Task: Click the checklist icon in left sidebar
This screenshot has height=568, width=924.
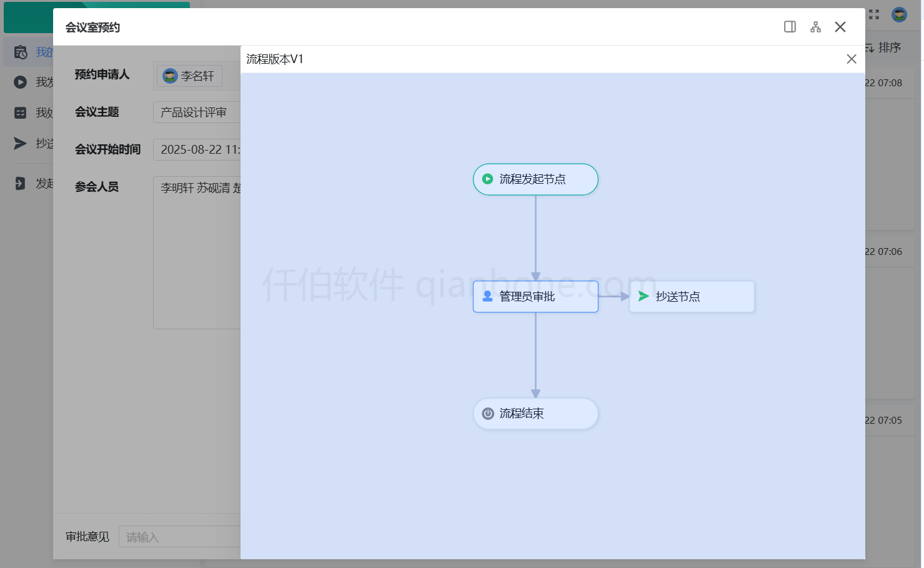Action: (19, 112)
